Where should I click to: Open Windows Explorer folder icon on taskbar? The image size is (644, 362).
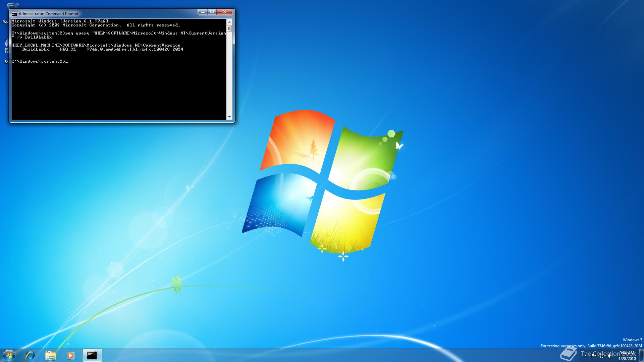[x=51, y=355]
